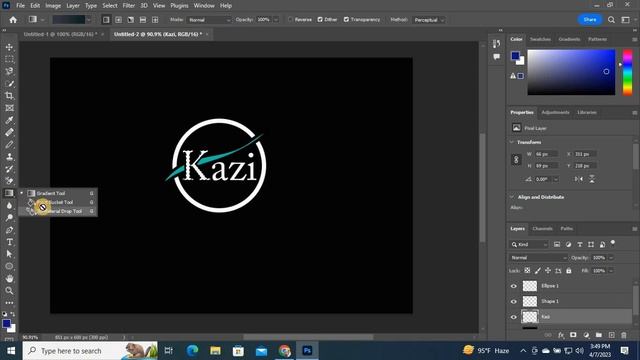Add a layer style with fx icon

(561, 335)
